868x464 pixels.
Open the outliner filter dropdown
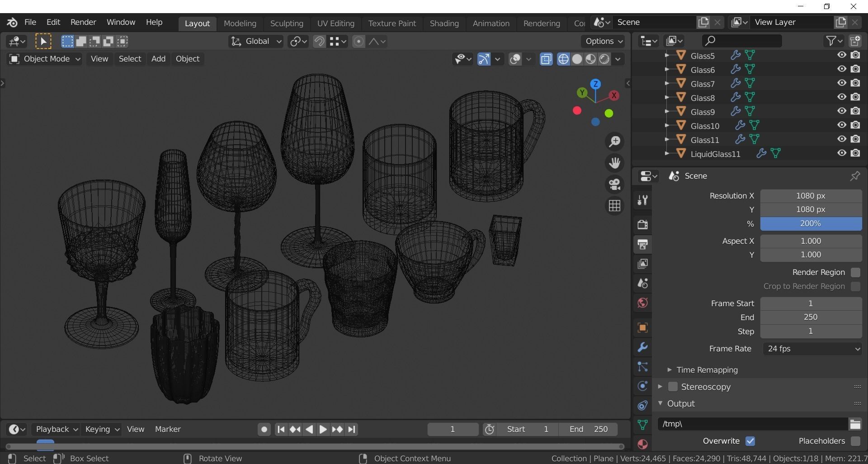[834, 41]
